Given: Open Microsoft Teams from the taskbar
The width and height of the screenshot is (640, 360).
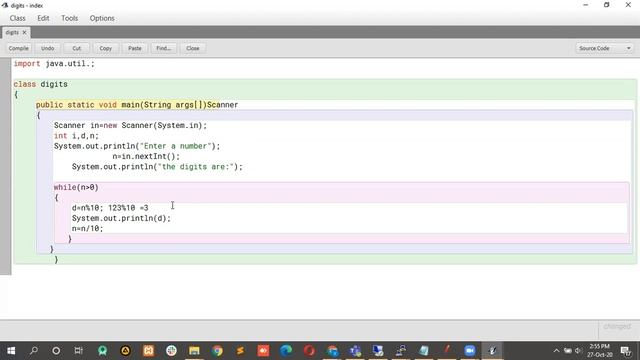Looking at the screenshot, I should click(355, 351).
